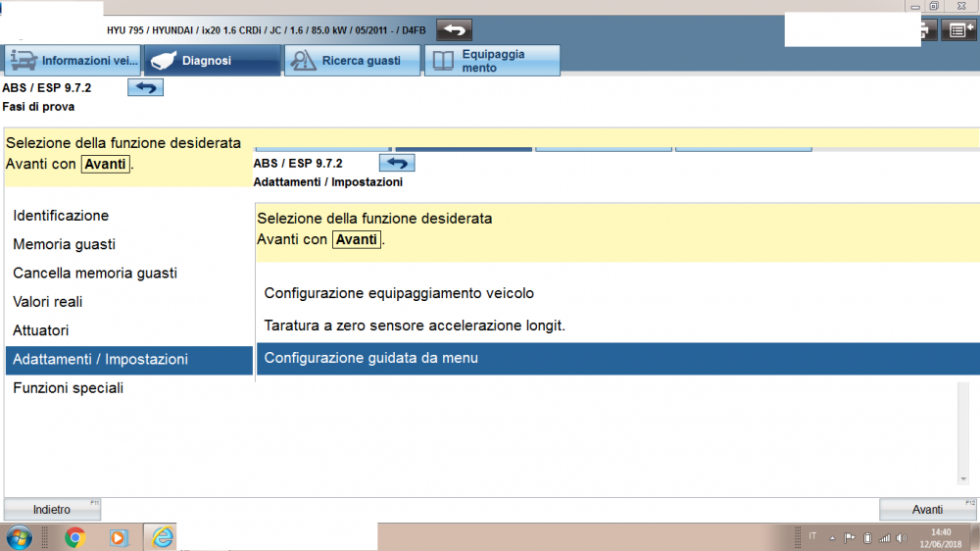Image resolution: width=980 pixels, height=551 pixels.
Task: Open the Ricerca guasti tab
Action: [x=353, y=61]
